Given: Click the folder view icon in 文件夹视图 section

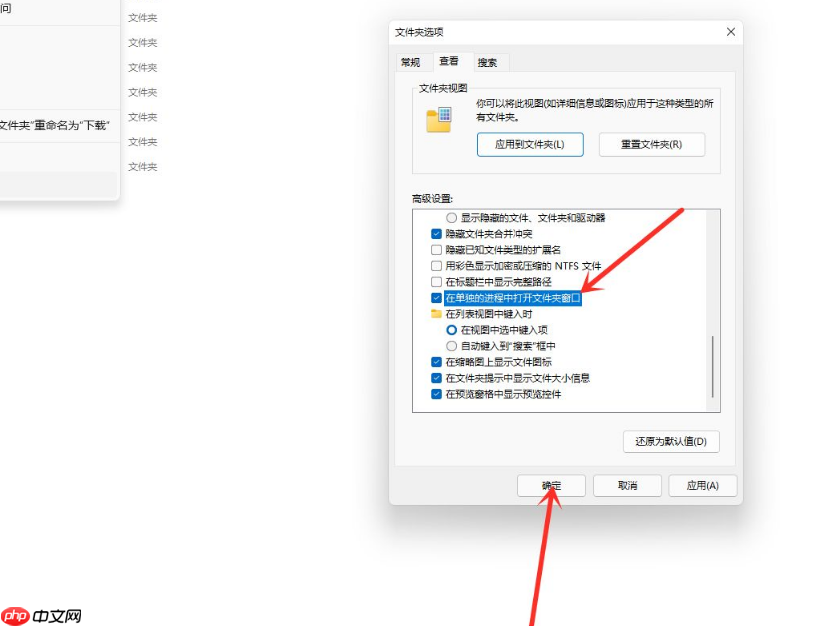Looking at the screenshot, I should [438, 121].
